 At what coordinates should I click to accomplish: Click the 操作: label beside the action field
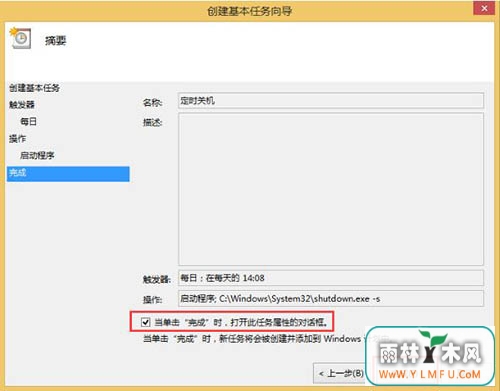[x=153, y=300]
